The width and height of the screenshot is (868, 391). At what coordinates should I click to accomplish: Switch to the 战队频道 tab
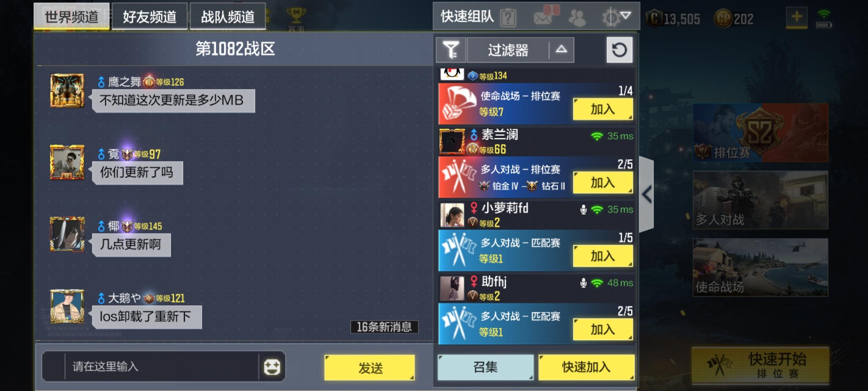point(227,16)
